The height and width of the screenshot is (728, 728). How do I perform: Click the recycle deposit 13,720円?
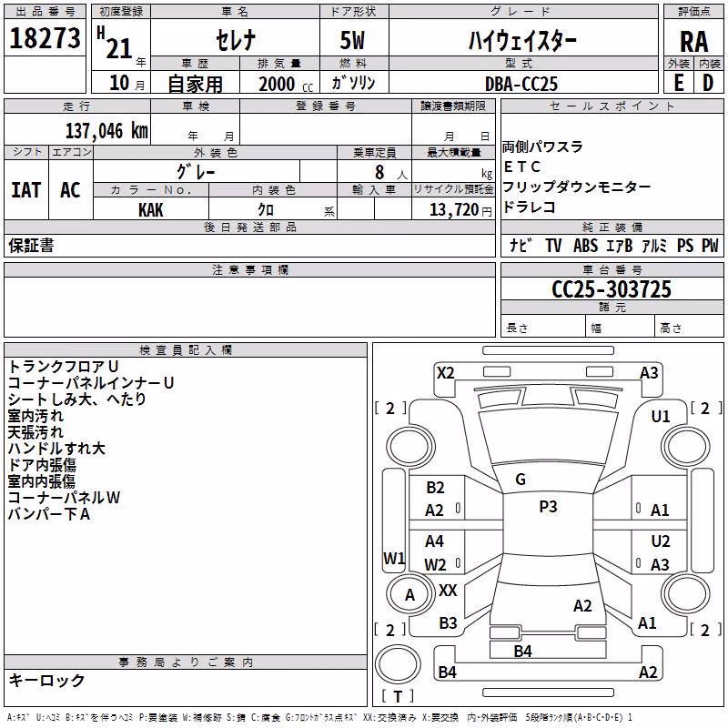tap(460, 210)
